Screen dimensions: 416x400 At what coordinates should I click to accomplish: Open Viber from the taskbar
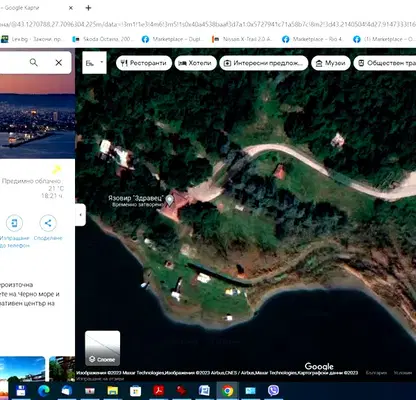point(273,390)
